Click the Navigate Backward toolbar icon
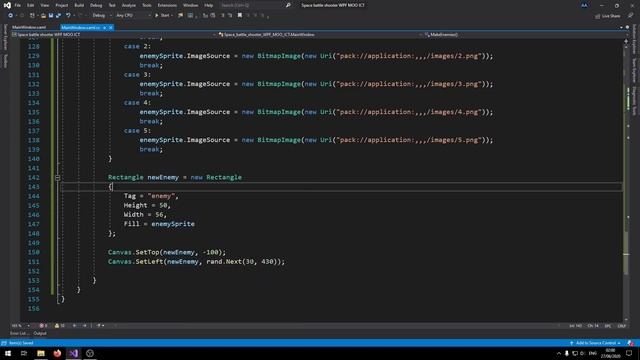 coord(11,16)
